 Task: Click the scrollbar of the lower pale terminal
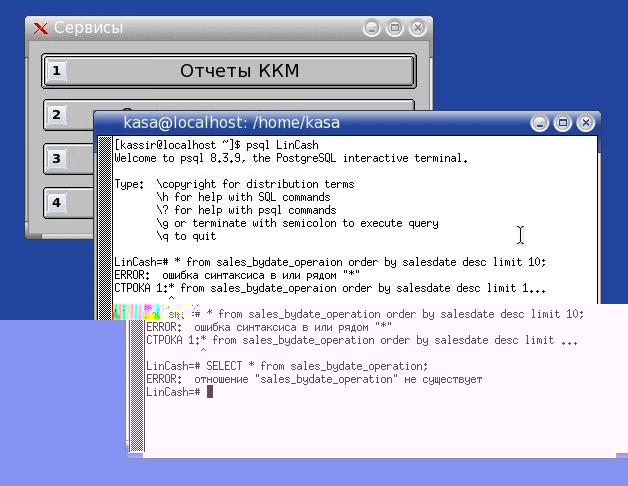tap(137, 385)
